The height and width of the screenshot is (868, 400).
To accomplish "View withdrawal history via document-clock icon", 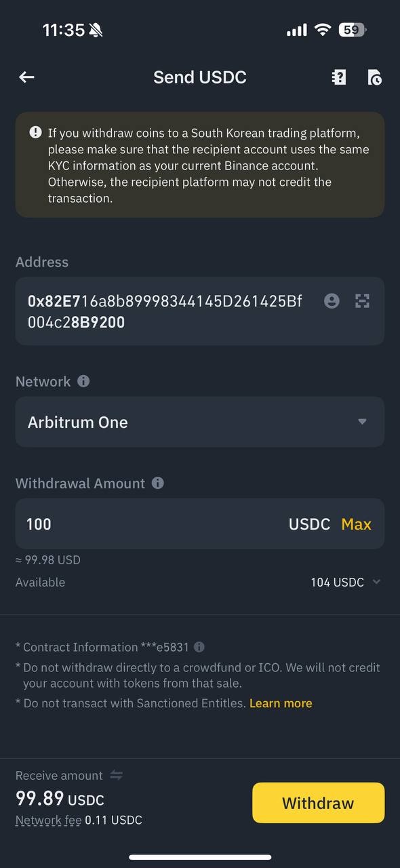I will [374, 77].
